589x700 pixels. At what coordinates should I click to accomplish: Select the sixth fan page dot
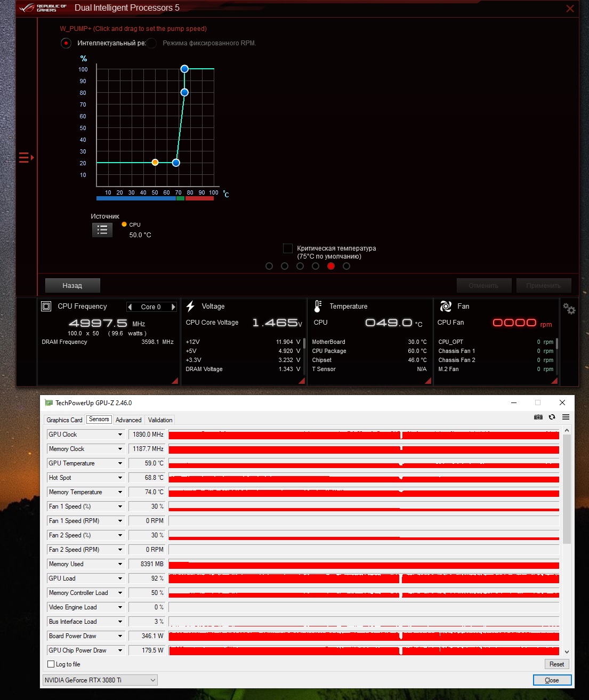tap(346, 266)
